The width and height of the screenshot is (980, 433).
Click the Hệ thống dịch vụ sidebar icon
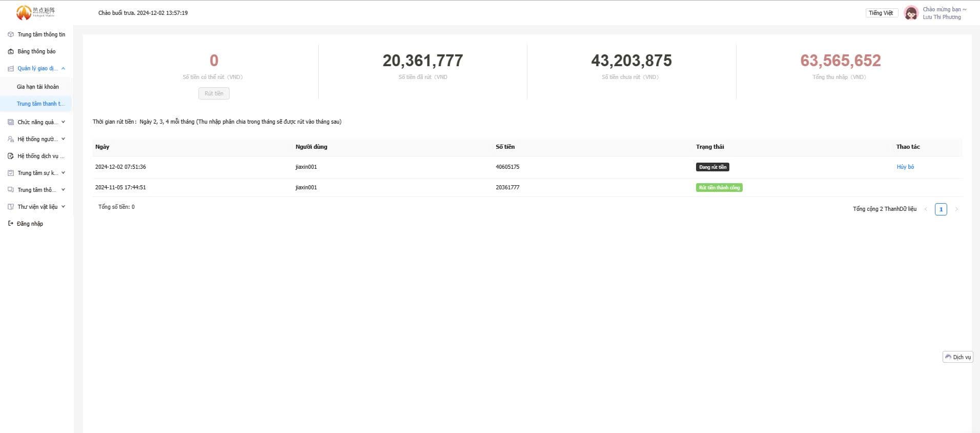pos(11,156)
